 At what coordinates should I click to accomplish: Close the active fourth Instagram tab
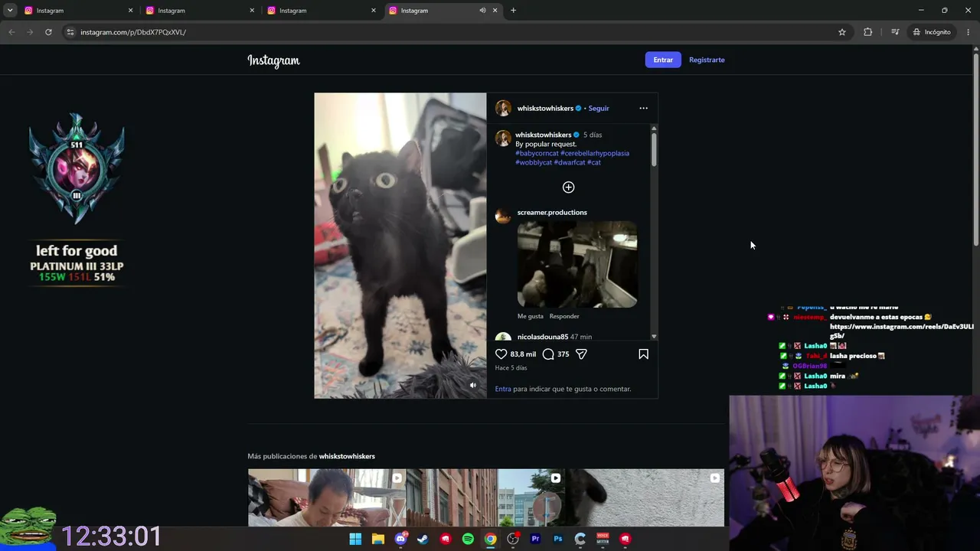[495, 11]
